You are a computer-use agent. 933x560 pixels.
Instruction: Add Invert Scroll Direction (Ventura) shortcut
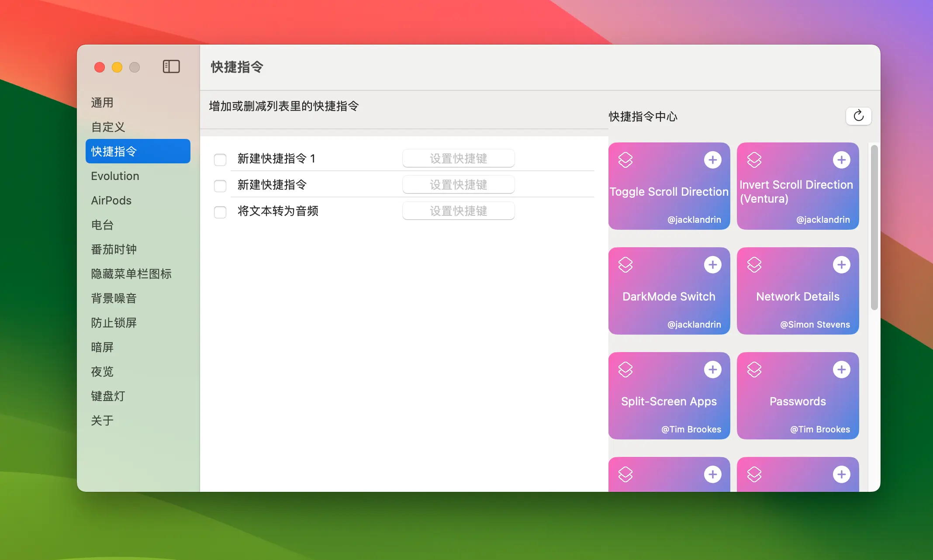pyautogui.click(x=841, y=160)
